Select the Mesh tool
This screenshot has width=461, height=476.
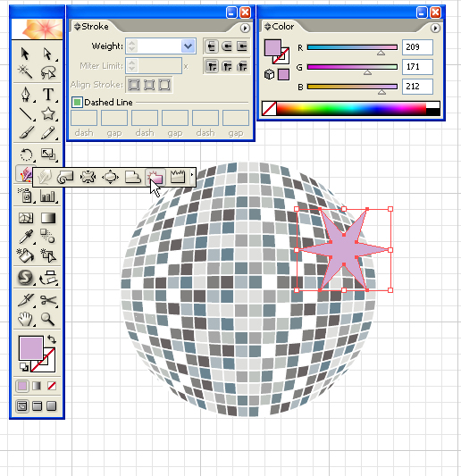tap(26, 218)
